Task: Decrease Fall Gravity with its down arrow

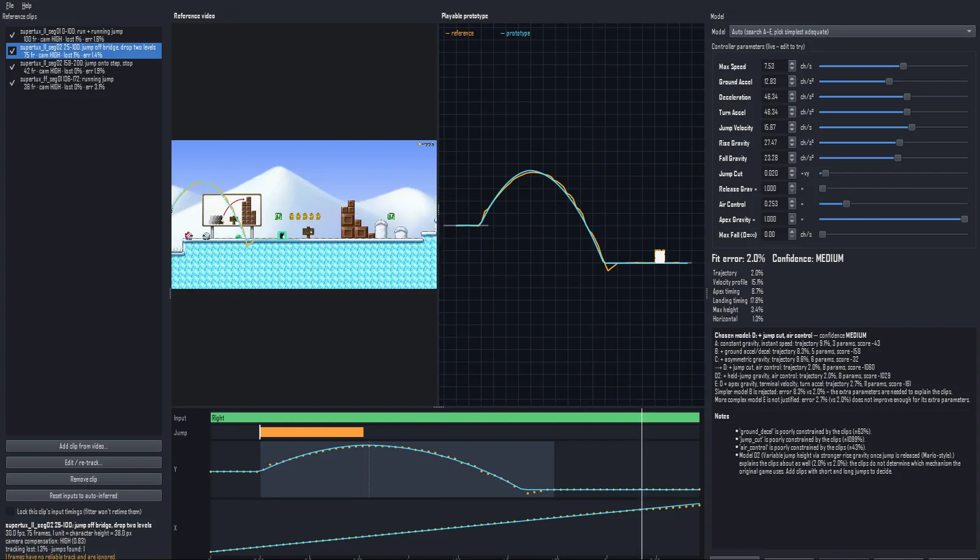Action: point(792,161)
